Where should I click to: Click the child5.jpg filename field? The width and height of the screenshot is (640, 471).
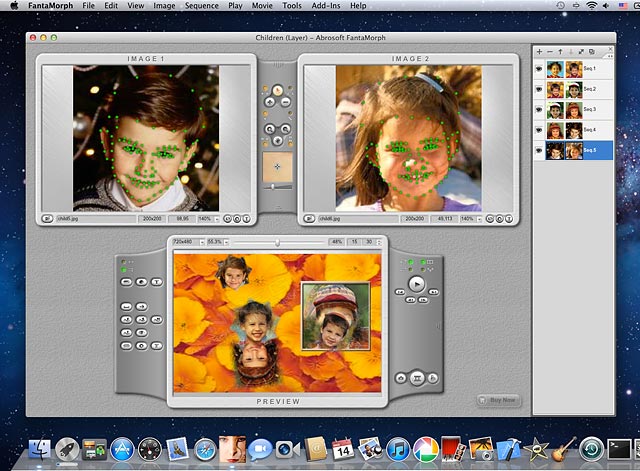point(96,219)
